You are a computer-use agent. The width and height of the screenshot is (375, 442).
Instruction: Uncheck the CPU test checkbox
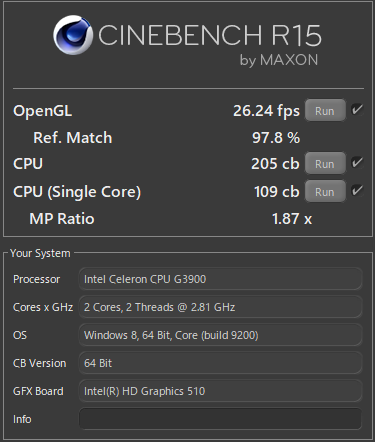pos(357,163)
